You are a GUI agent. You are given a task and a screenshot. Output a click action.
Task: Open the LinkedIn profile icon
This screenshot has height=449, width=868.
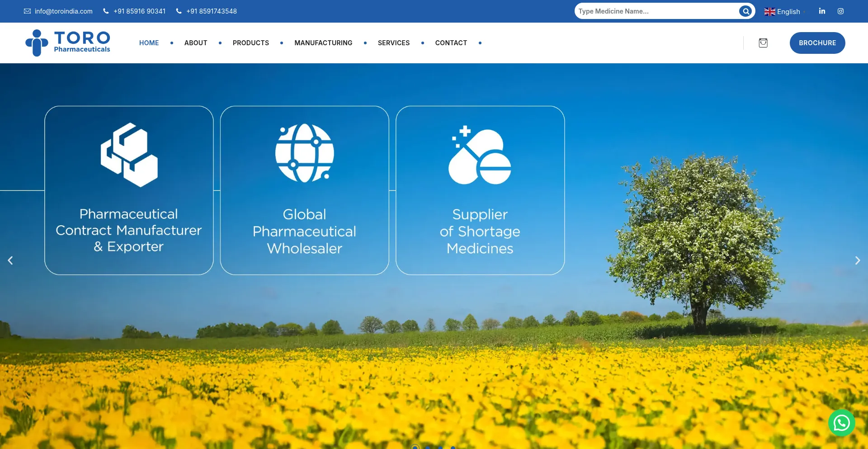click(822, 11)
